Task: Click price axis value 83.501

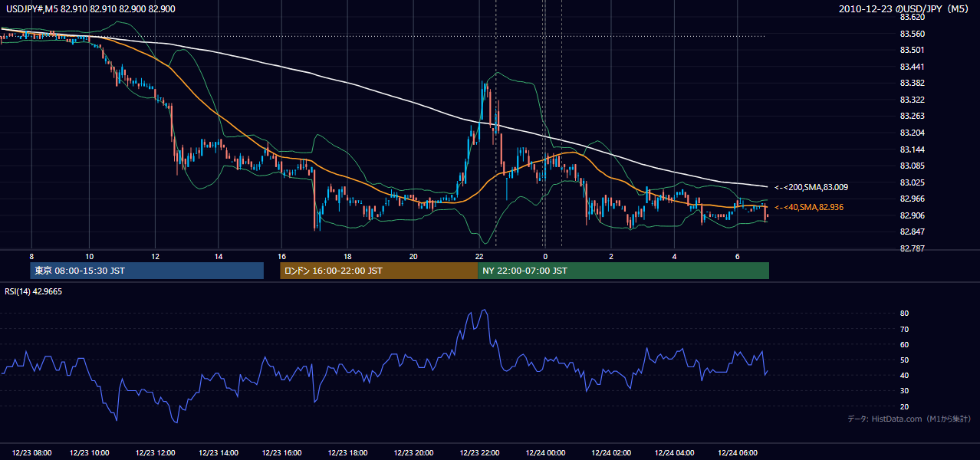Action: (911, 50)
